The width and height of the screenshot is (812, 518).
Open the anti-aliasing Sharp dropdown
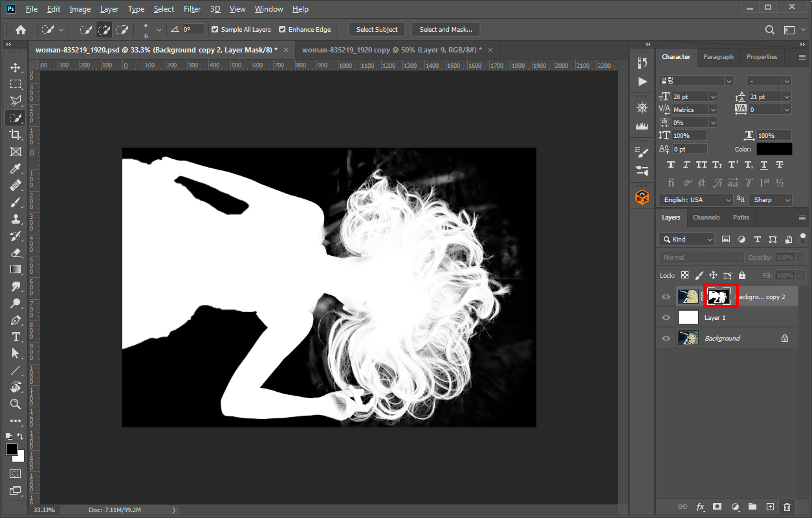(770, 200)
